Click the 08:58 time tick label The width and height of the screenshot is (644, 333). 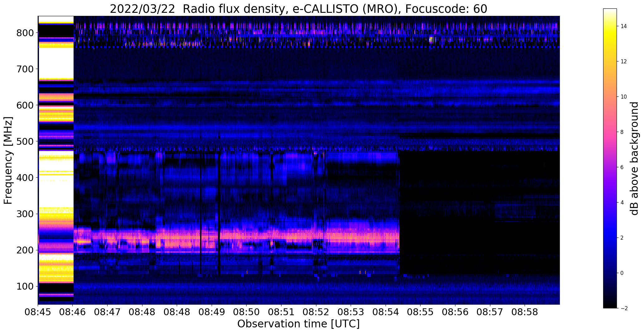tap(525, 312)
